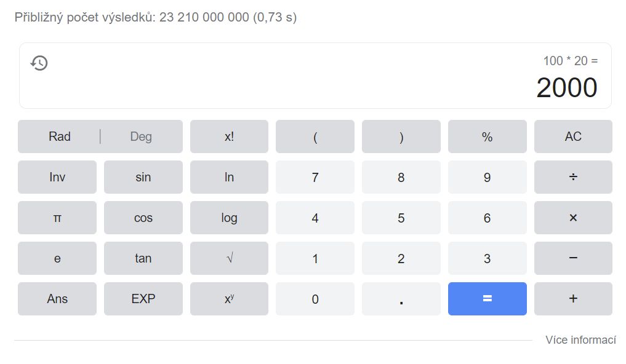Screen dimensions: 626x364
Task: Toggle the Inv inverse functions key
Action: (57, 177)
